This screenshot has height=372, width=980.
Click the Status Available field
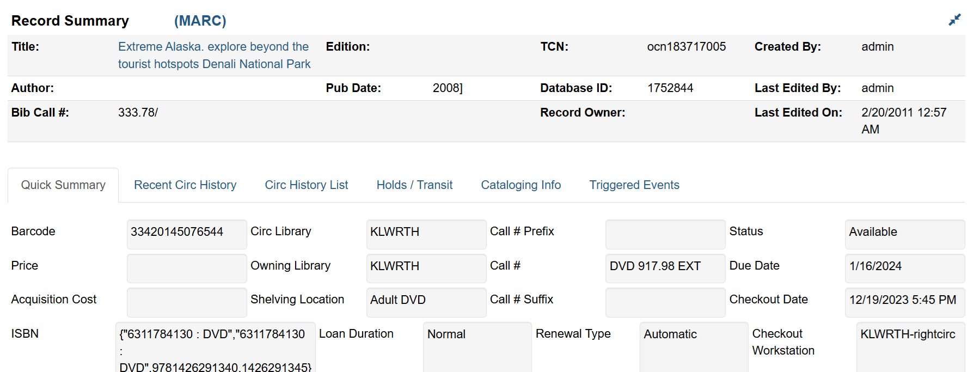pos(904,234)
